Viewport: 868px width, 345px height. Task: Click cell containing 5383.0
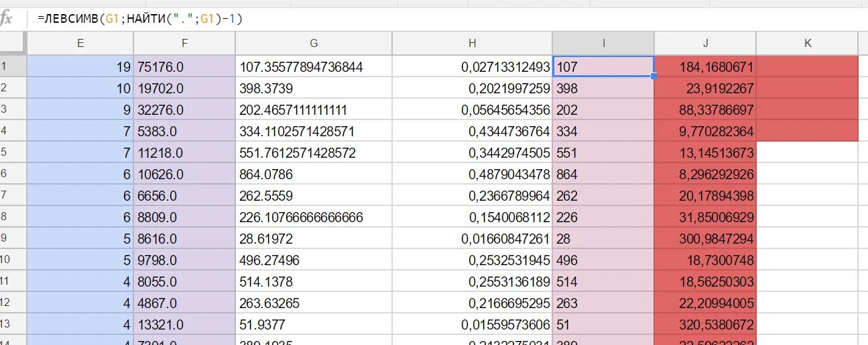pyautogui.click(x=184, y=131)
